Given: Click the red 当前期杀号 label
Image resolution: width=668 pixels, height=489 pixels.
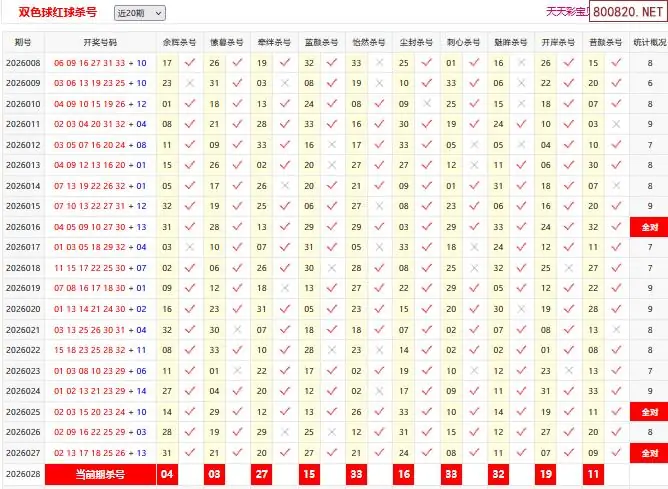Looking at the screenshot, I should click(100, 474).
